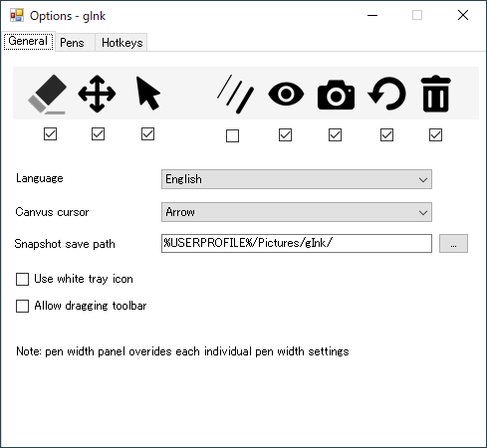The image size is (487, 448).
Task: Click the camera snapshot icon
Action: point(336,95)
